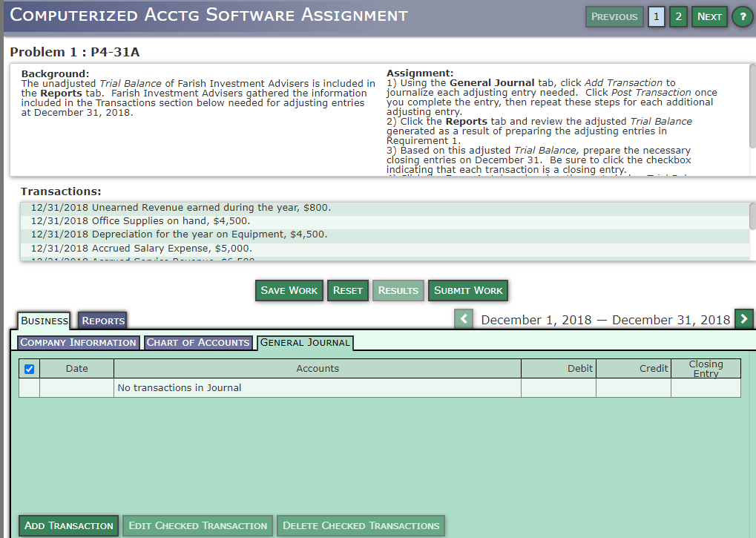
Task: Go to assignment page 2
Action: (x=678, y=16)
